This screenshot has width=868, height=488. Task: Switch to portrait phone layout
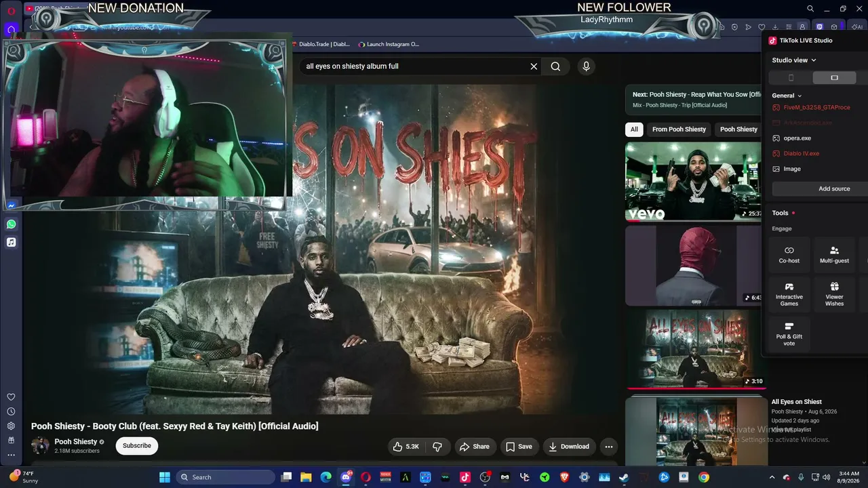(x=791, y=78)
